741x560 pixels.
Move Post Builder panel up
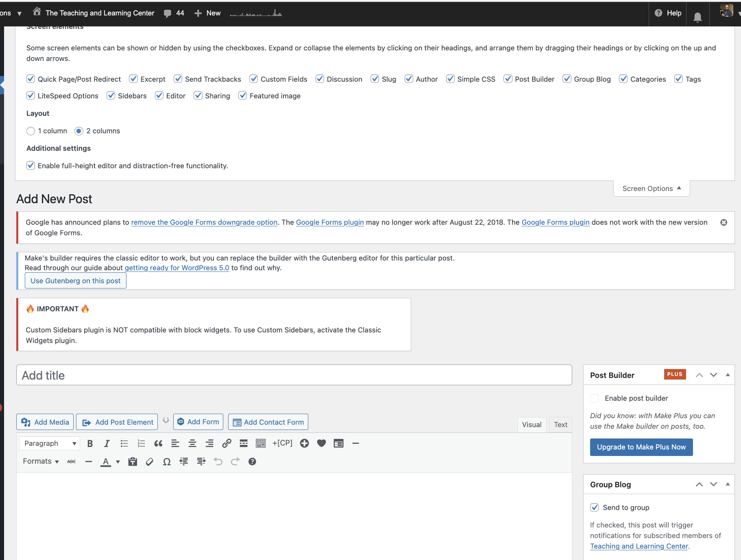[x=700, y=375]
